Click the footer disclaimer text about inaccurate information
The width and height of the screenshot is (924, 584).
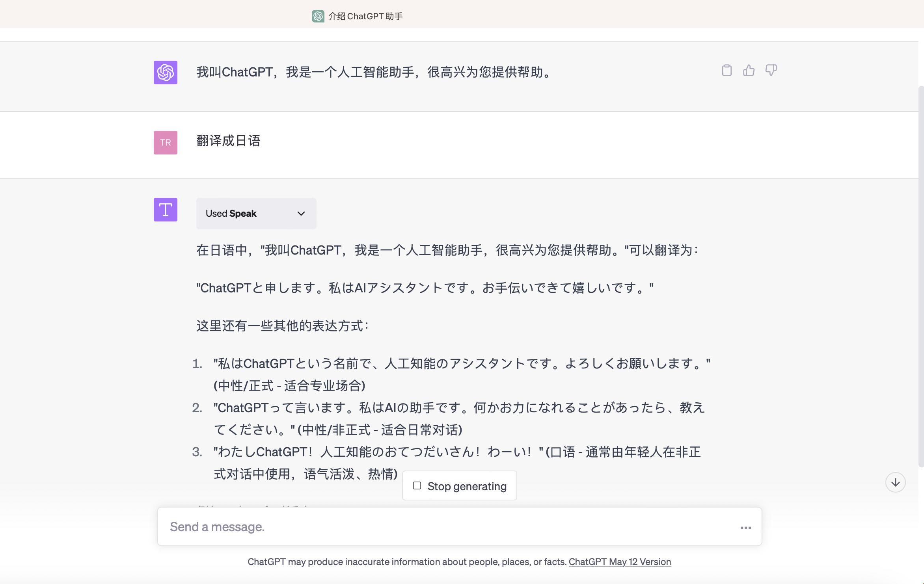[407, 562]
